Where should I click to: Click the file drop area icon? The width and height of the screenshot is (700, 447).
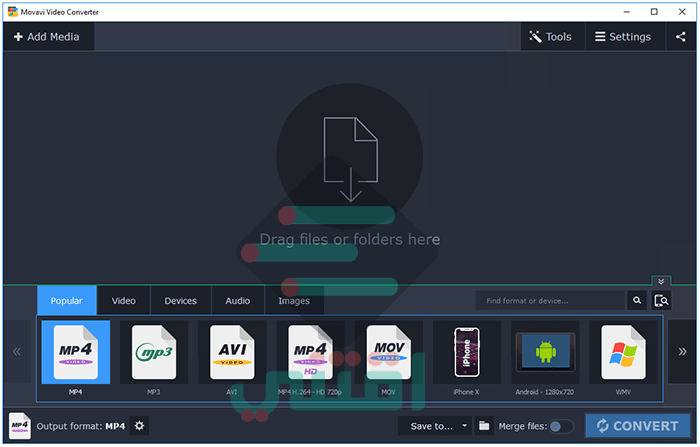(350, 159)
